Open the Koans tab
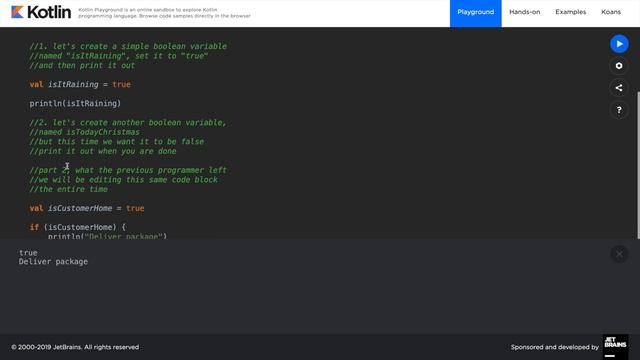 611,12
